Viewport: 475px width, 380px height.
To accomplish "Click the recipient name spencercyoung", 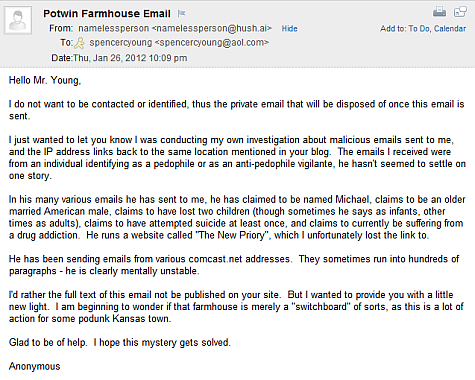I will 121,43.
